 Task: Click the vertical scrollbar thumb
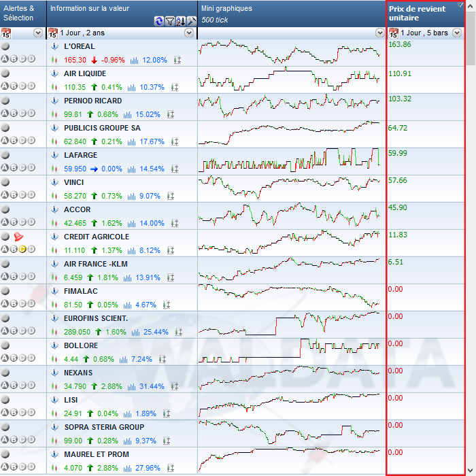(471, 38)
